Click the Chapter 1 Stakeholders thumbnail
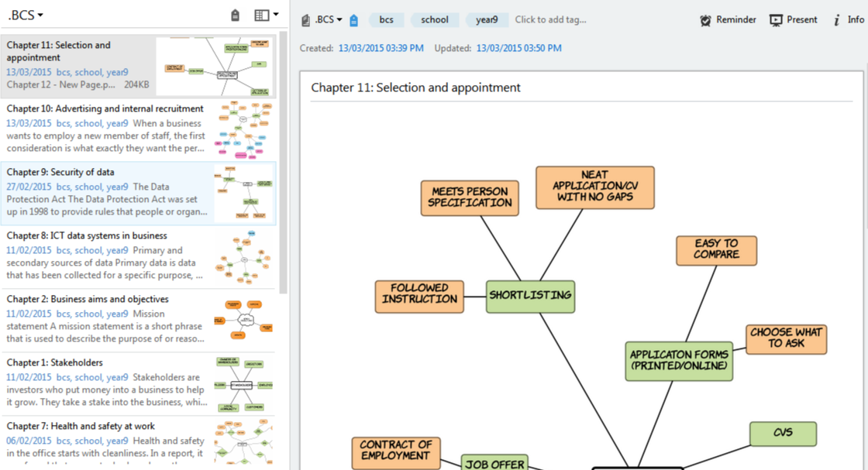Screen dimensions: 868x470 243,384
